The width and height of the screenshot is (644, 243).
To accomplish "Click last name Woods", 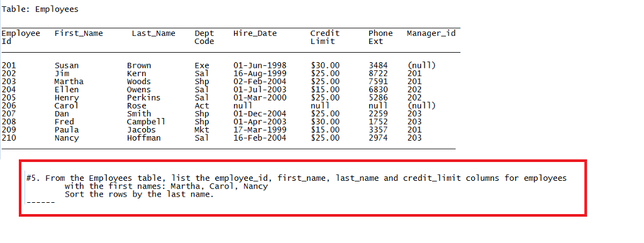I will (139, 82).
